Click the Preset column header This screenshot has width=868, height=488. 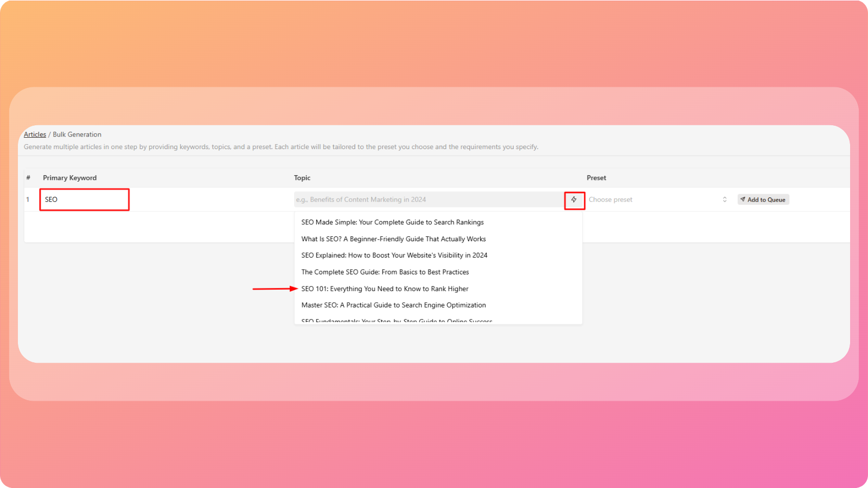[596, 178]
